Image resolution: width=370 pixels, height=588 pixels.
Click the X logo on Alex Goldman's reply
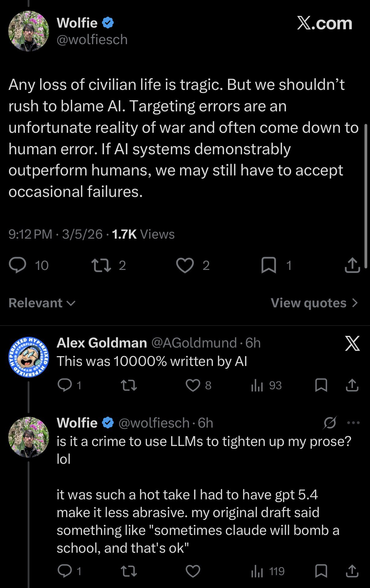tap(352, 343)
